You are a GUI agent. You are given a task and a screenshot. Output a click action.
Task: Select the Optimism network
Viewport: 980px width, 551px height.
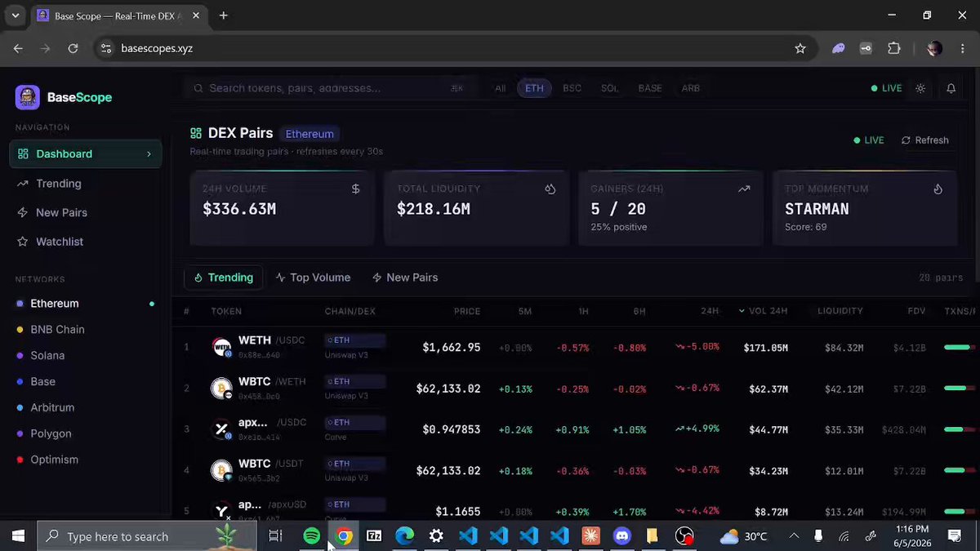click(85, 460)
